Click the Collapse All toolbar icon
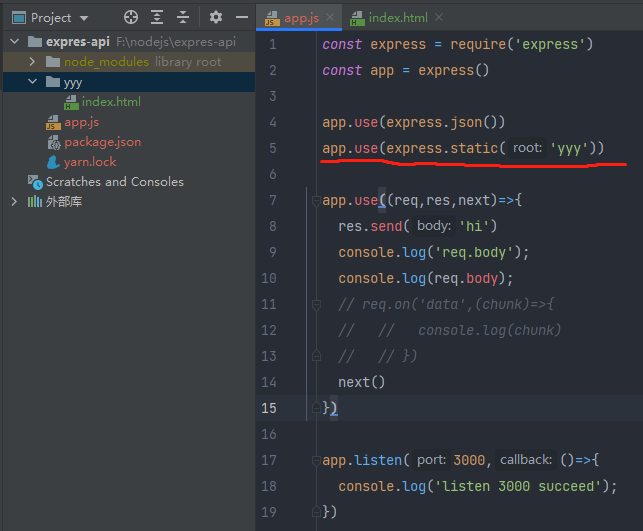 click(182, 17)
